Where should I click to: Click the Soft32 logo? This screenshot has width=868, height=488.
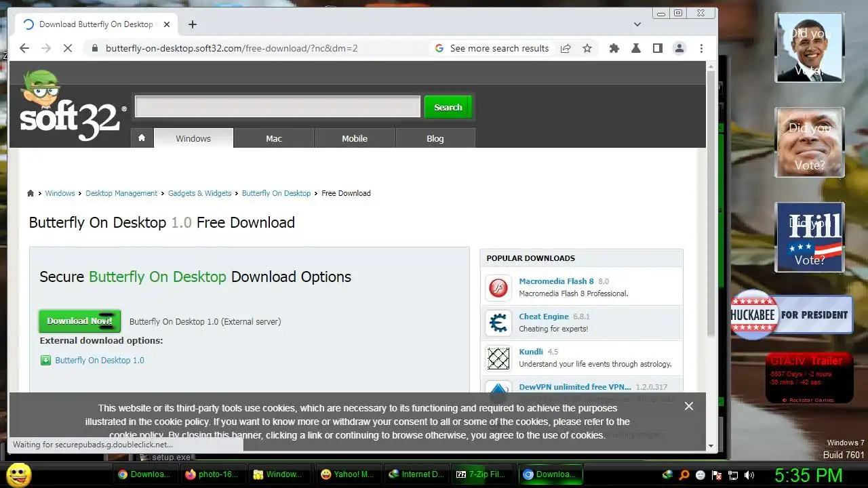pos(71,107)
